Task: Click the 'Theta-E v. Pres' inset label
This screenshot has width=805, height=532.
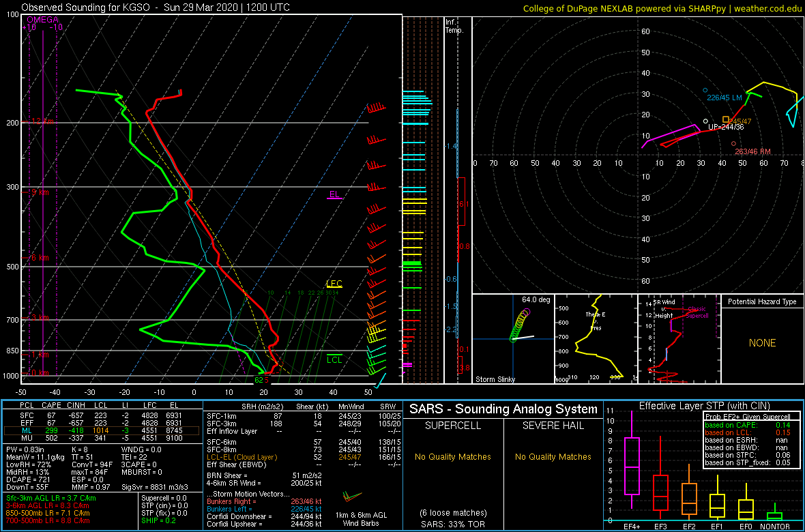Action: pos(596,321)
